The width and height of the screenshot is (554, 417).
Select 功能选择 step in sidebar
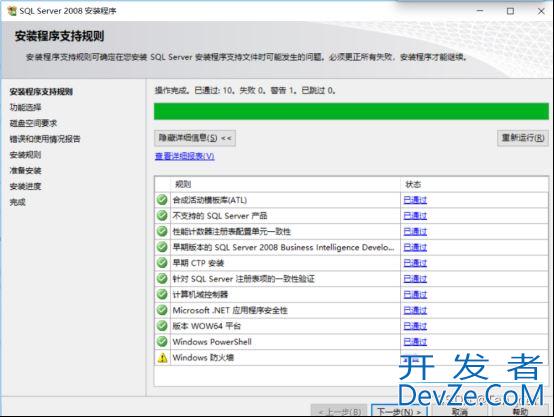[x=25, y=107]
